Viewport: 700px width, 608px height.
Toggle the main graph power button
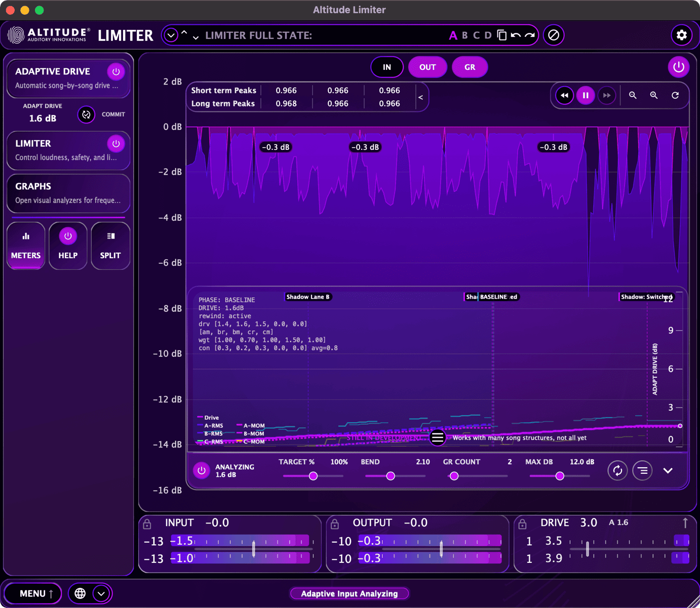click(x=679, y=67)
